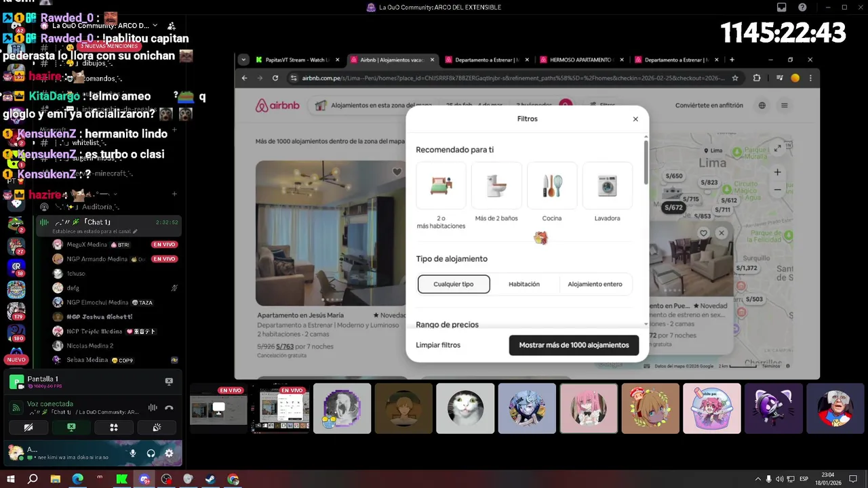Screen dimensions: 868x488
Task: Click the Filtros dialog scrollbar
Action: click(x=646, y=161)
